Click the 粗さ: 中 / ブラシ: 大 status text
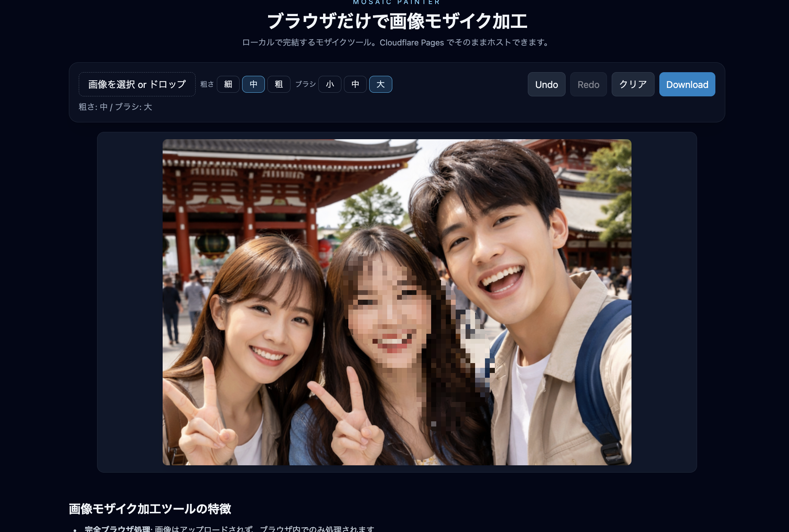The width and height of the screenshot is (789, 532). pyautogui.click(x=115, y=107)
